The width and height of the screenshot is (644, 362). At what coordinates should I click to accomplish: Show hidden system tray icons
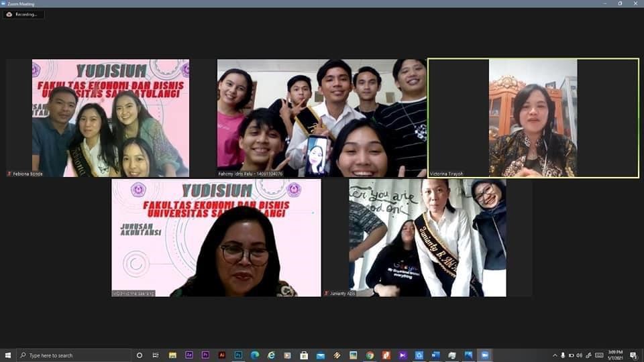coord(555,355)
